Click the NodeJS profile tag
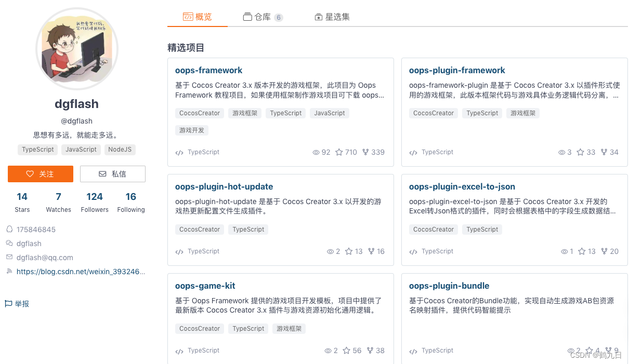This screenshot has width=629, height=364. pos(120,150)
